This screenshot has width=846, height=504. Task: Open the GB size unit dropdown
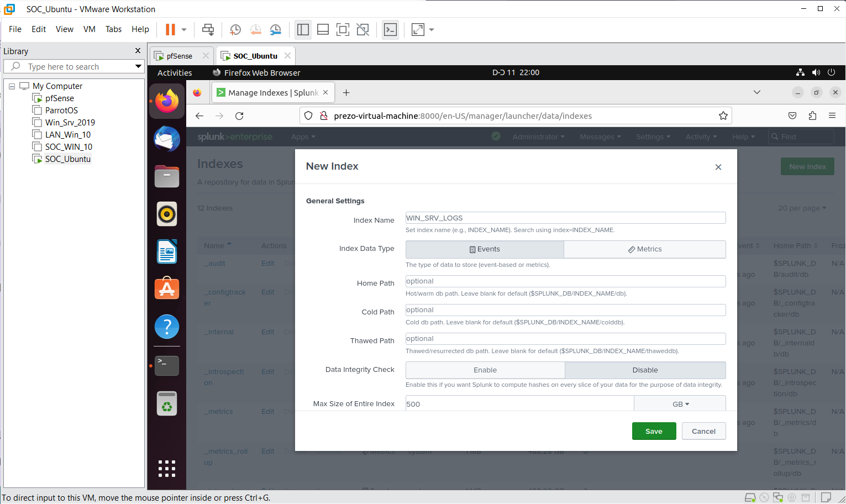click(680, 404)
